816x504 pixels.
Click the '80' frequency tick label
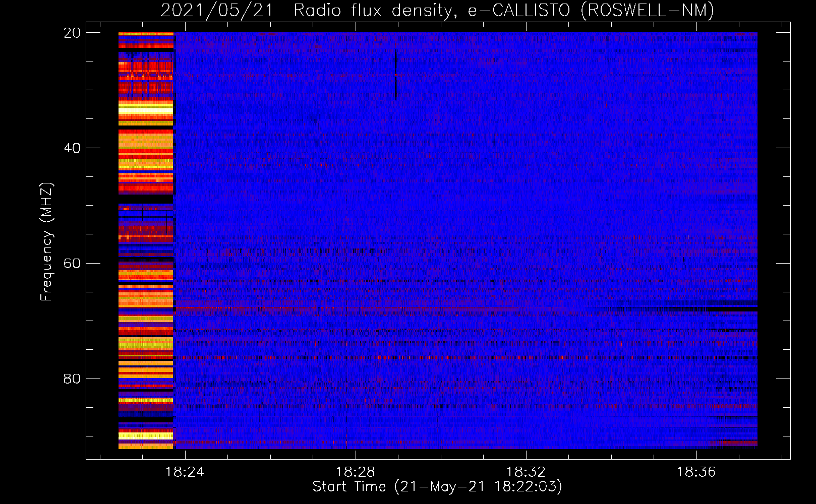[x=72, y=379]
